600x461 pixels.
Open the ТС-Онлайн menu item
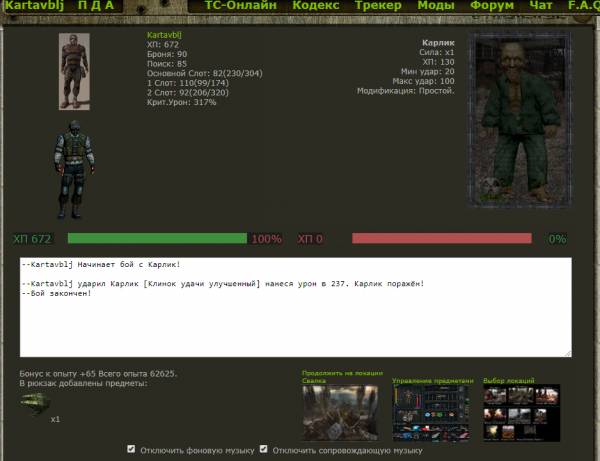point(240,6)
